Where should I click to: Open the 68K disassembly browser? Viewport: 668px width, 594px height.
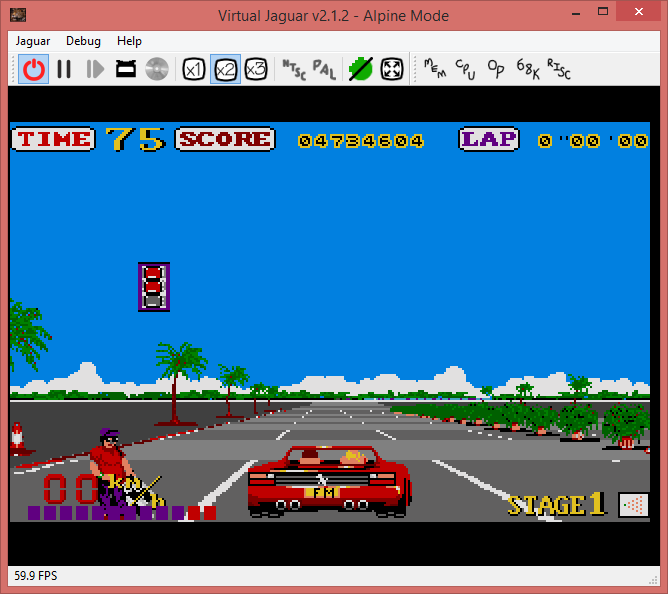pos(527,68)
